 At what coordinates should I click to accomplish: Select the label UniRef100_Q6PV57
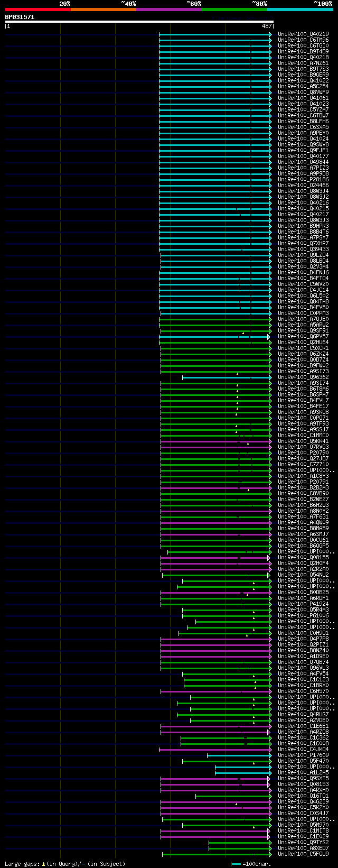(303, 337)
